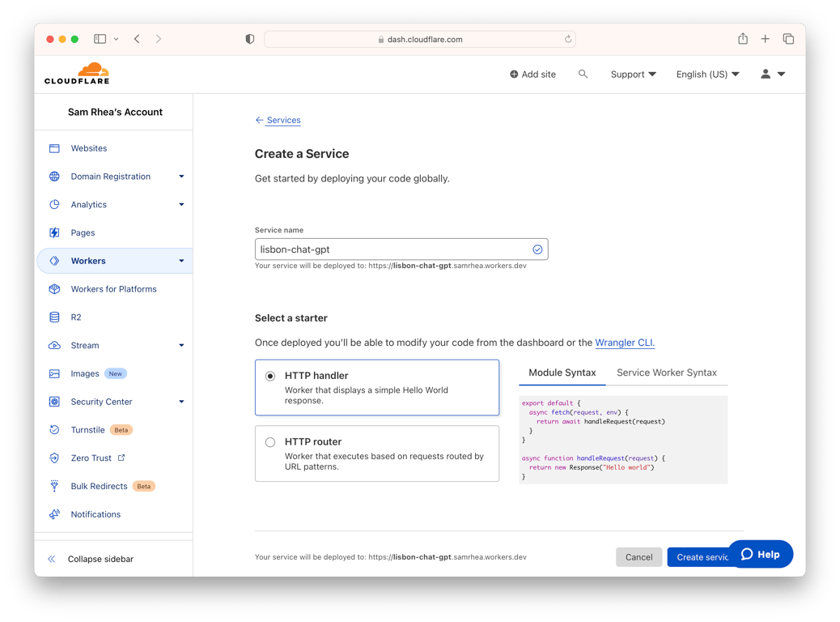The width and height of the screenshot is (840, 622).
Task: Click the Notifications megaphone icon
Action: [x=54, y=514]
